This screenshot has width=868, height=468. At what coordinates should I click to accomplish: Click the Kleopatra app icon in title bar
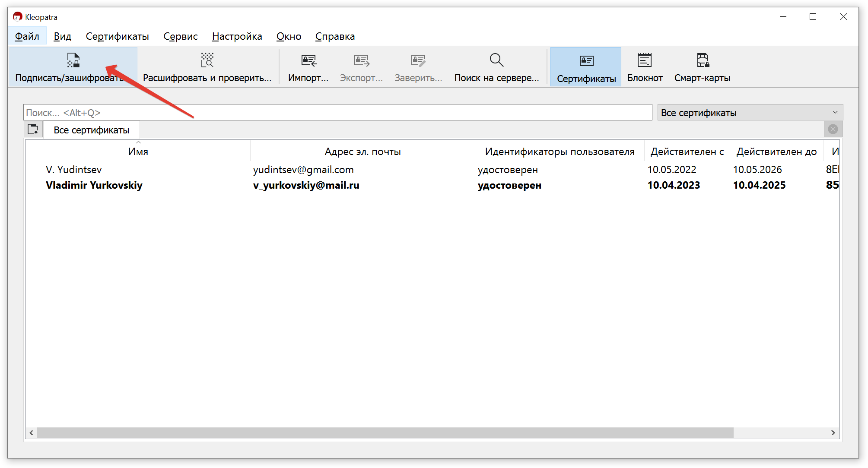pyautogui.click(x=17, y=17)
